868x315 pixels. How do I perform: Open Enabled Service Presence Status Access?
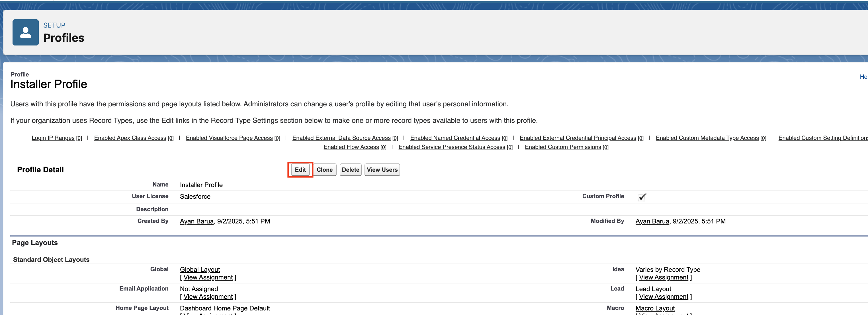pos(452,147)
